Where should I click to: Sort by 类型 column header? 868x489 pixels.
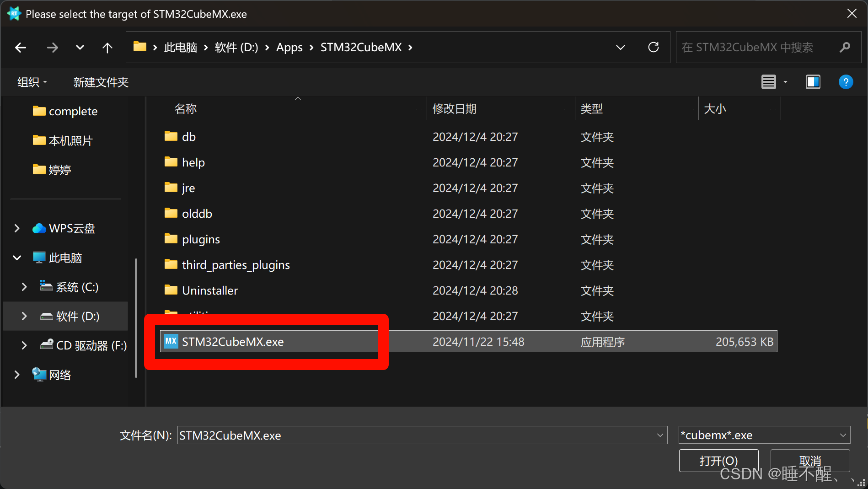point(592,109)
